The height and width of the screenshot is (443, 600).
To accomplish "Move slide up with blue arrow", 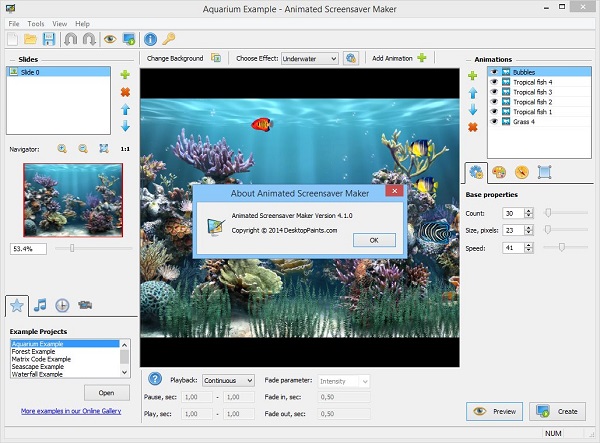I will click(125, 110).
